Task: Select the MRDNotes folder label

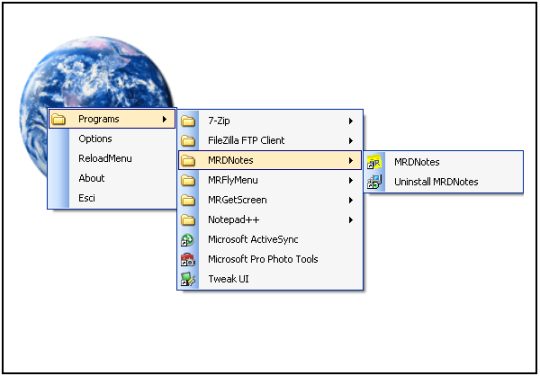Action: 230,160
